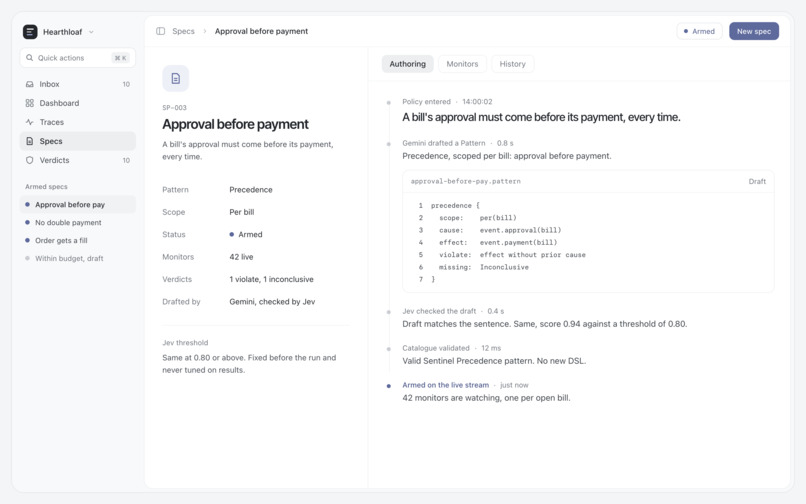The image size is (806, 504).
Task: Expand the Hearthloaf workspace chevron
Action: pyautogui.click(x=91, y=32)
